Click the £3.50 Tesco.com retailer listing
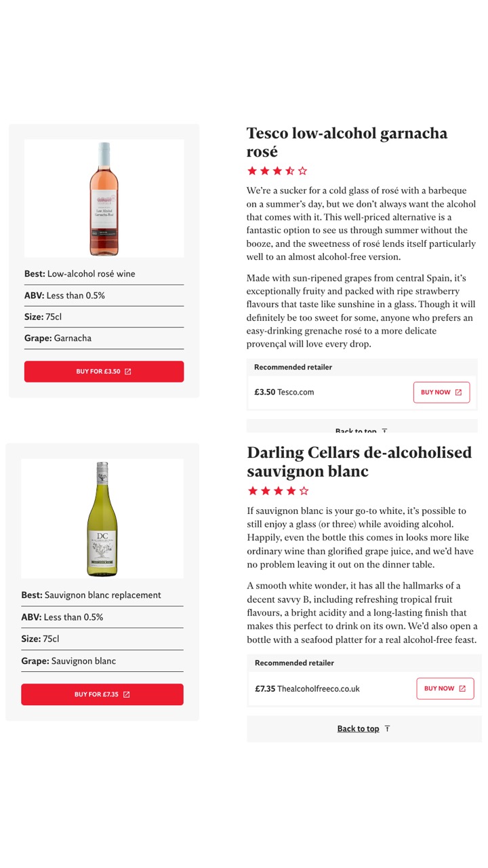This screenshot has height=868, width=488. pyautogui.click(x=285, y=392)
